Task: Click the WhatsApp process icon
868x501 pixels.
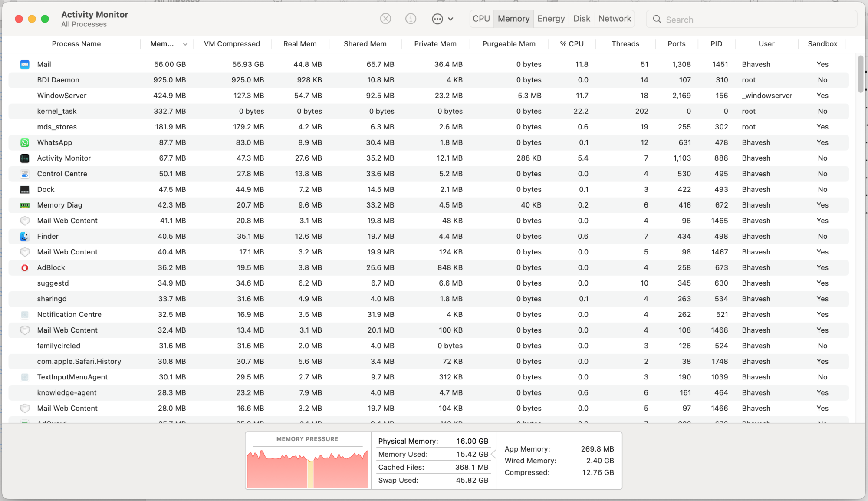Action: (25, 142)
